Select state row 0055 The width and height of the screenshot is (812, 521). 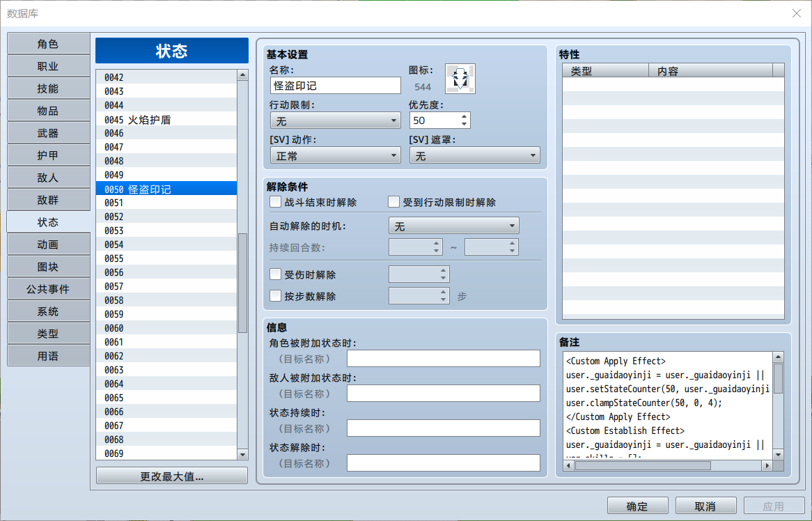coord(166,258)
